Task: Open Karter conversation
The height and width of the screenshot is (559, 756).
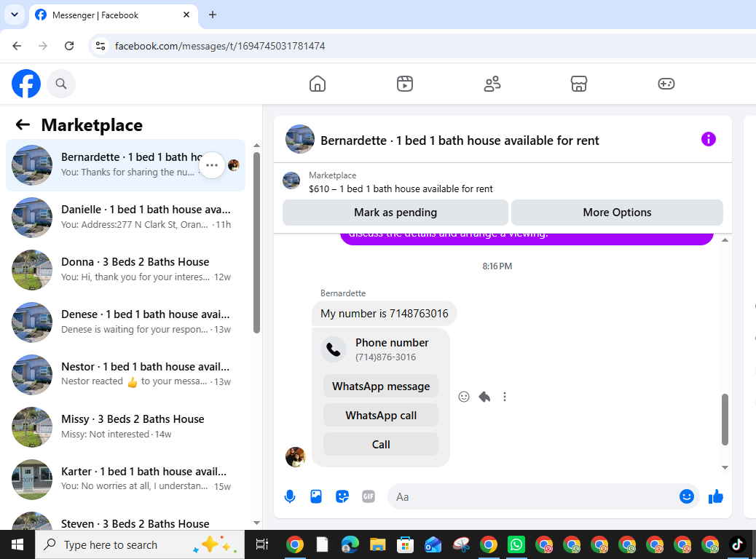Action: [x=125, y=479]
